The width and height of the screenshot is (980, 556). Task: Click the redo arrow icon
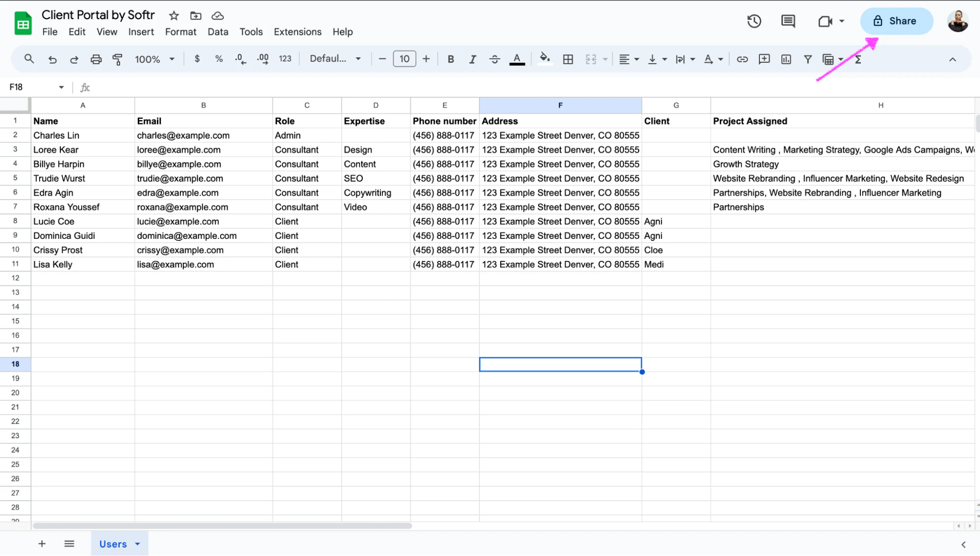[74, 59]
